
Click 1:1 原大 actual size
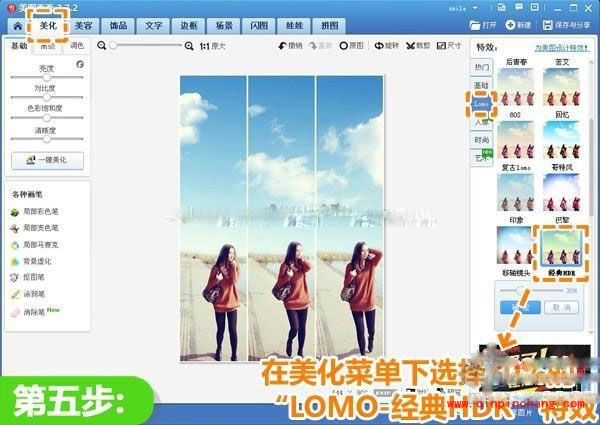click(x=212, y=46)
